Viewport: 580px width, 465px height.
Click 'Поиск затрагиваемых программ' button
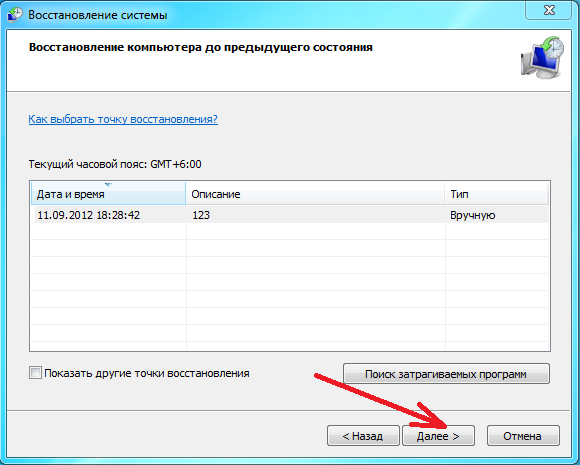coord(446,374)
